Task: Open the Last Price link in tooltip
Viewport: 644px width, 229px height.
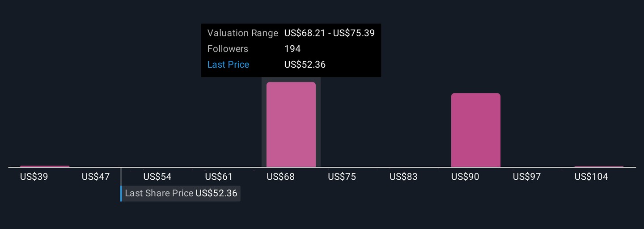Action: (x=228, y=65)
